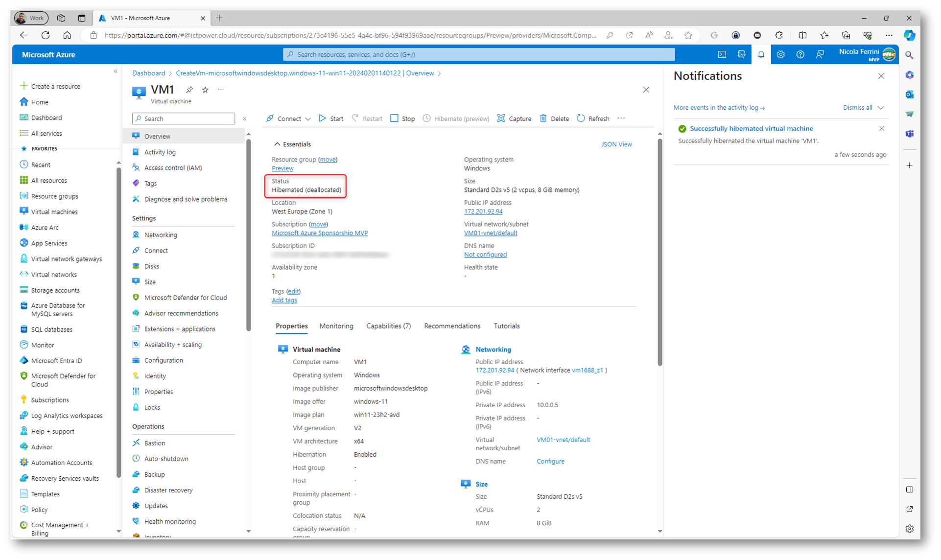941x560 pixels.
Task: Click Capture in VM toolbar
Action: [x=515, y=118]
